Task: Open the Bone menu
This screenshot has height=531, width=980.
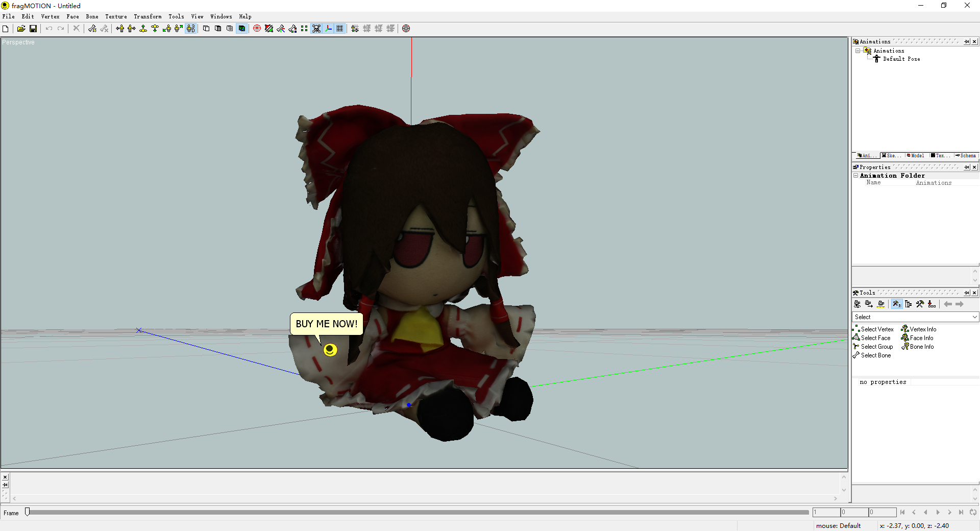Action: click(x=92, y=16)
